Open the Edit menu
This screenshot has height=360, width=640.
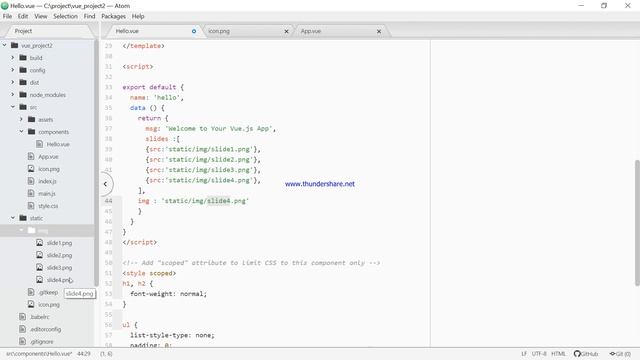coord(23,16)
